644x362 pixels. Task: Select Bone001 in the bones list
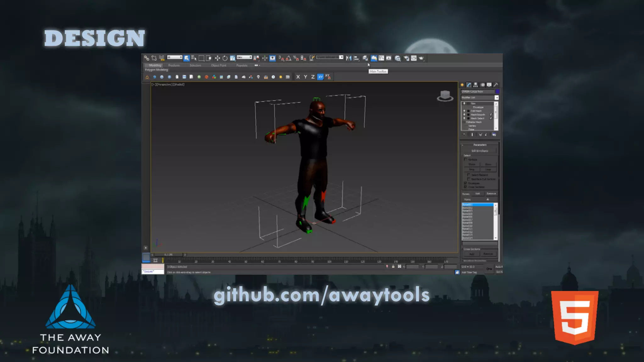pos(477,205)
